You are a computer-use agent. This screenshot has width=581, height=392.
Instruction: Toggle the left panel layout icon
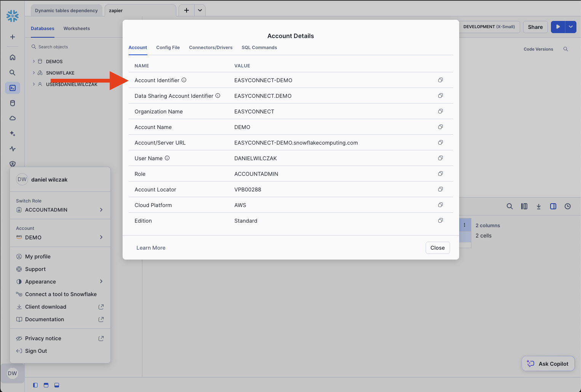click(x=35, y=385)
